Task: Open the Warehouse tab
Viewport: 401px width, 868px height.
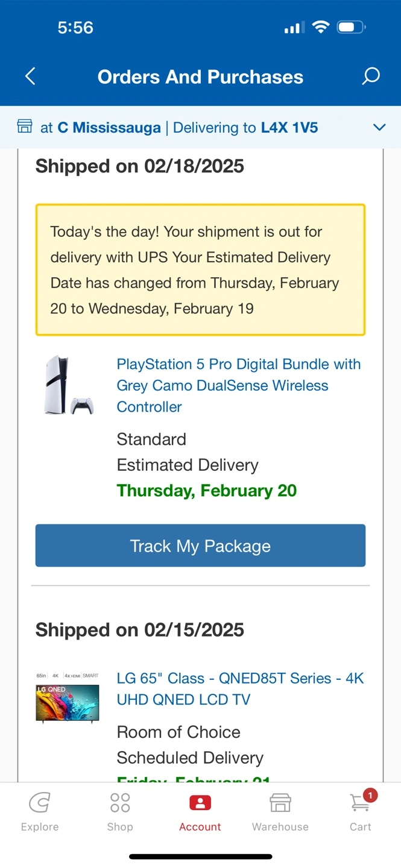Action: (x=280, y=812)
